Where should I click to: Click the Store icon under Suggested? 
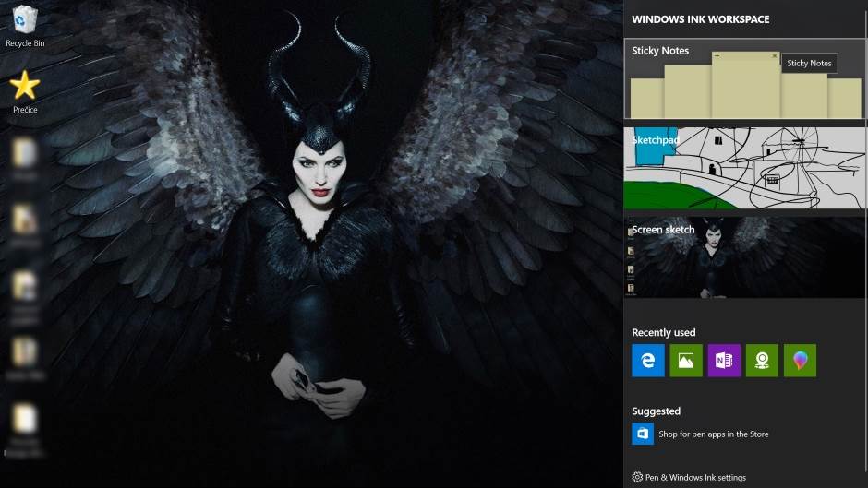[x=643, y=434]
